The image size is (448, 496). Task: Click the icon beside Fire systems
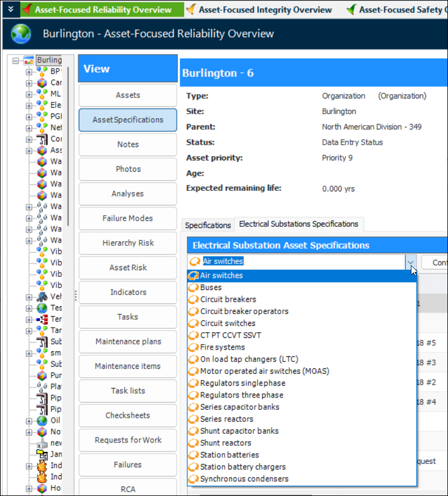point(194,347)
